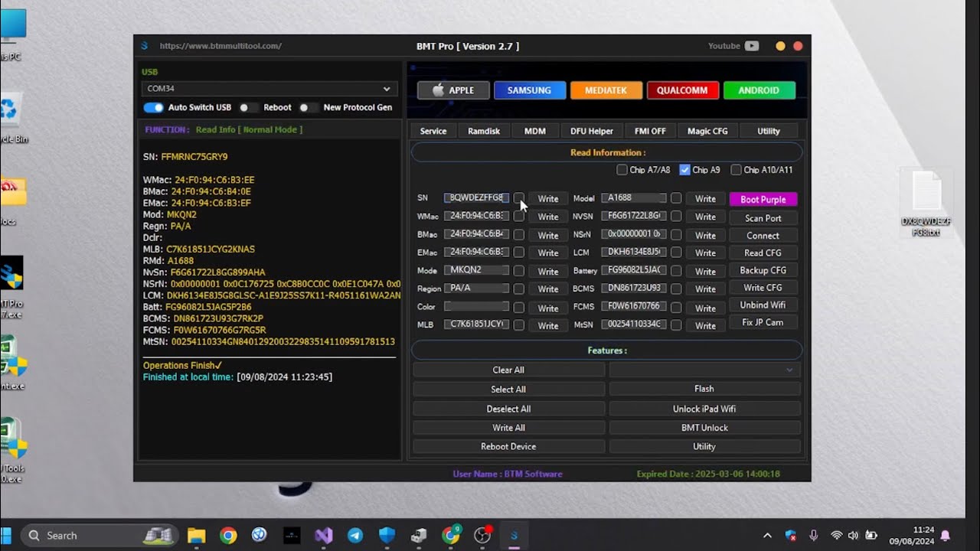
Task: Uncheck the Chip A9 checkbox
Action: [x=684, y=170]
